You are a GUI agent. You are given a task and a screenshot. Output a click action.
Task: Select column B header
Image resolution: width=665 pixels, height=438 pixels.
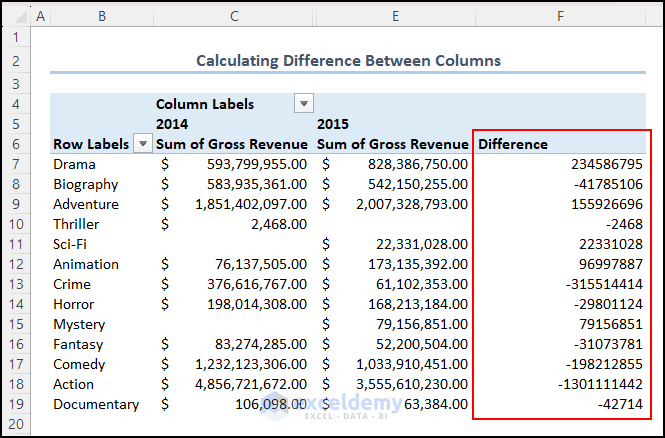point(101,17)
